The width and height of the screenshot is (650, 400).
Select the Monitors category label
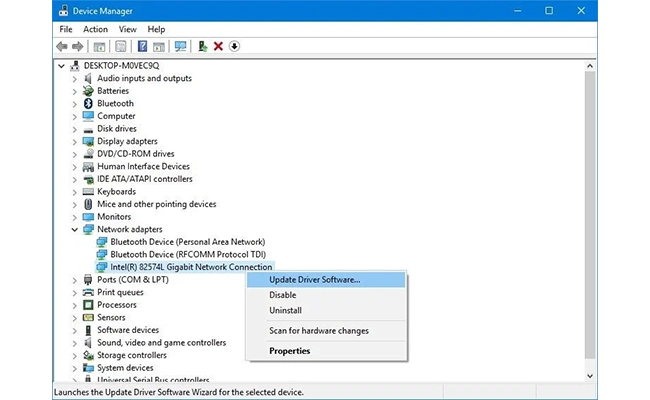(114, 217)
